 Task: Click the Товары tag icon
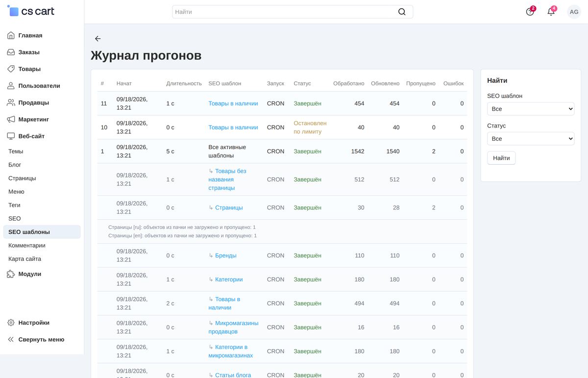(11, 69)
